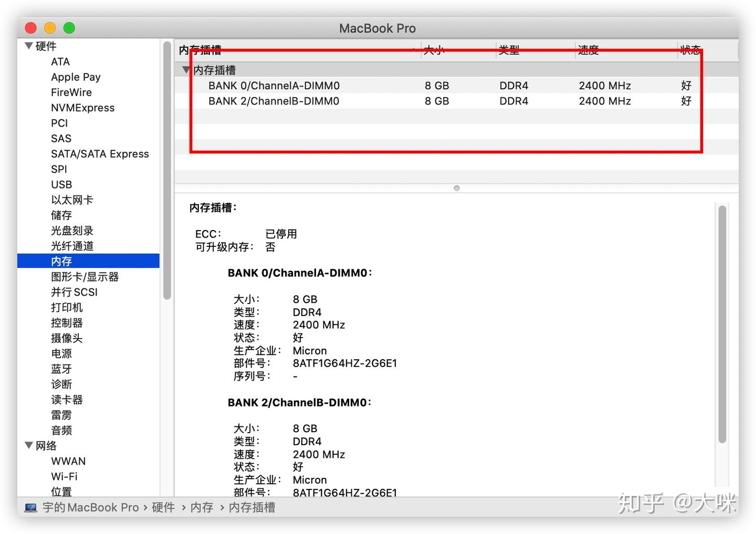Collapse the 硬件 hardware section
Screen dimensions: 756x534
click(29, 46)
